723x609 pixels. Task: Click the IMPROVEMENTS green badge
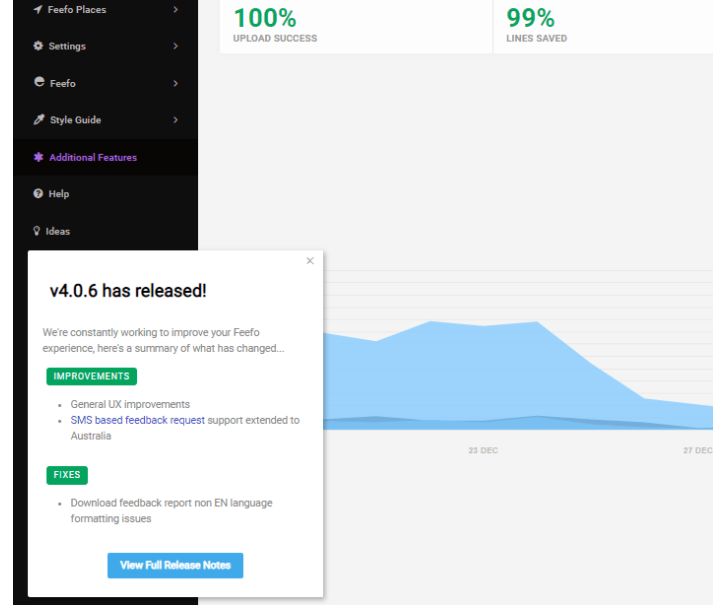coord(91,376)
